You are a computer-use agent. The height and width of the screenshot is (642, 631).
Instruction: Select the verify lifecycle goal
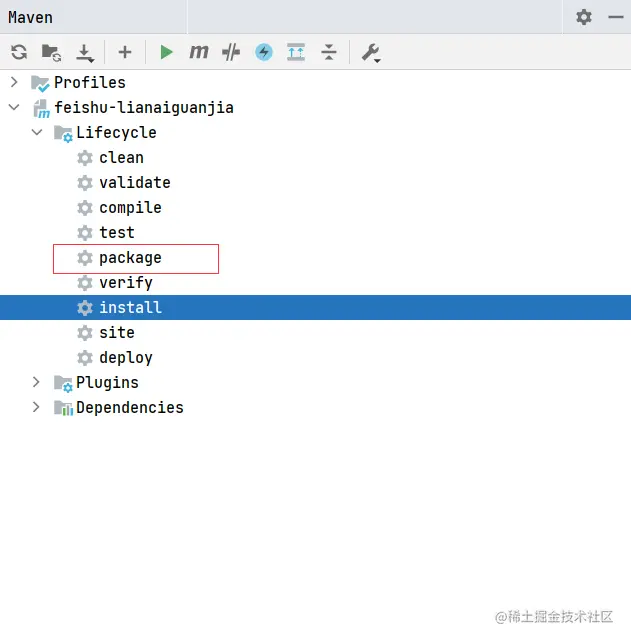[x=126, y=283]
